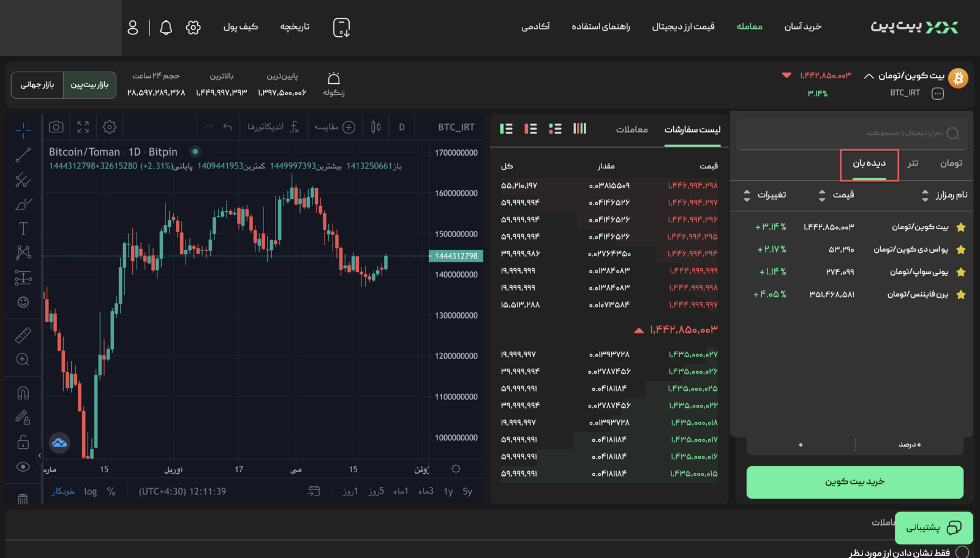Toggle drawings visibility eye icon
This screenshot has width=980, height=558.
pyautogui.click(x=23, y=467)
